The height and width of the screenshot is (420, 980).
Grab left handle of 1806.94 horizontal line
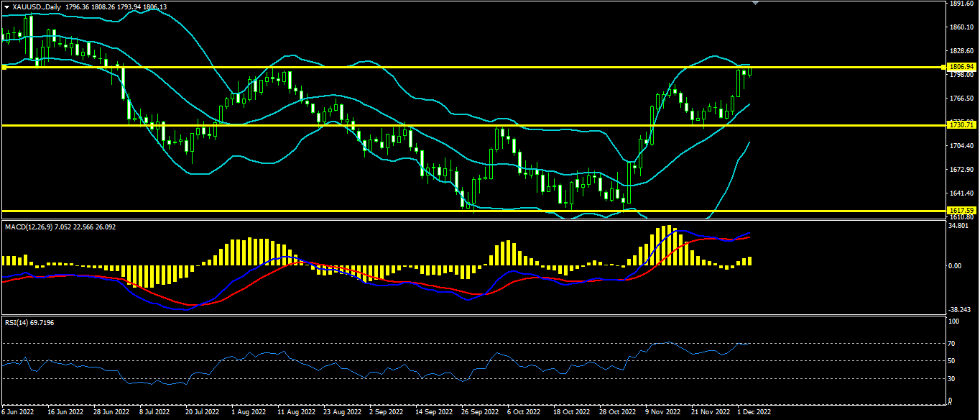point(4,67)
